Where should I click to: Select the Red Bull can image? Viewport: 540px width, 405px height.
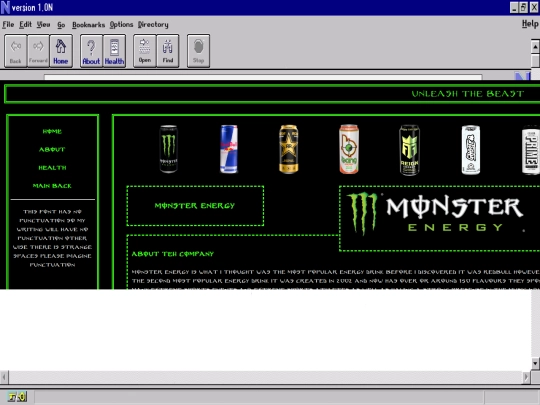point(229,149)
